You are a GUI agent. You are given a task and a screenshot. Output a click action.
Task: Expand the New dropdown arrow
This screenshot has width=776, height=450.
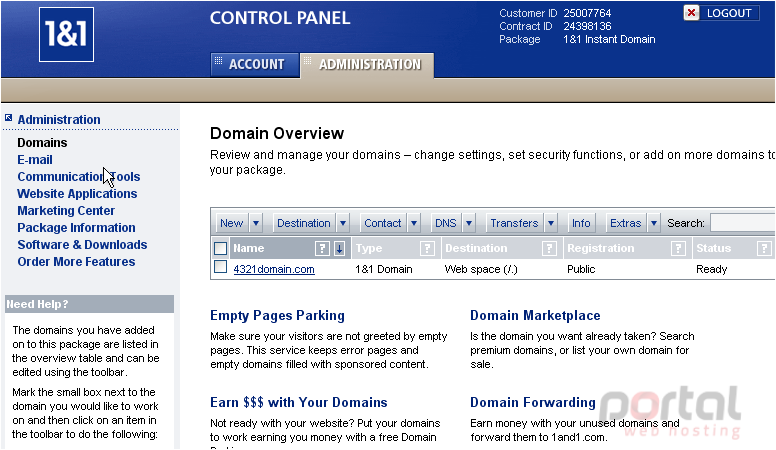tap(256, 223)
